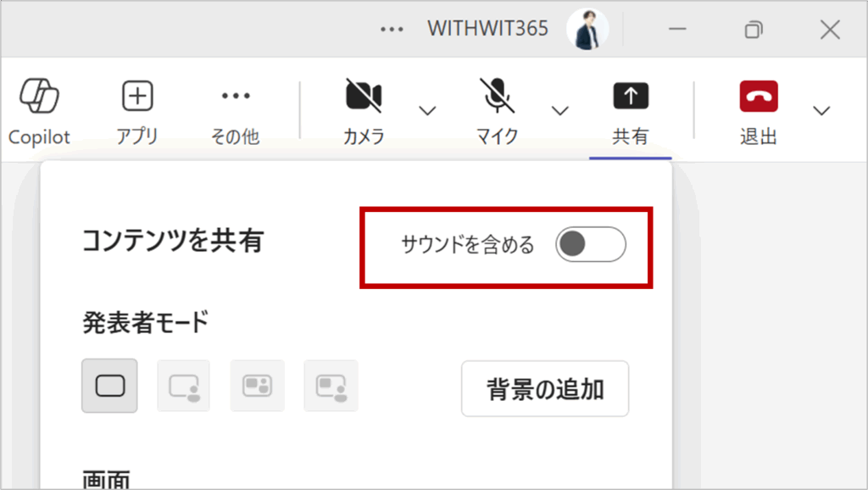This screenshot has width=868, height=490.
Task: Turn on the camera with カメラ
Action: pos(364,113)
